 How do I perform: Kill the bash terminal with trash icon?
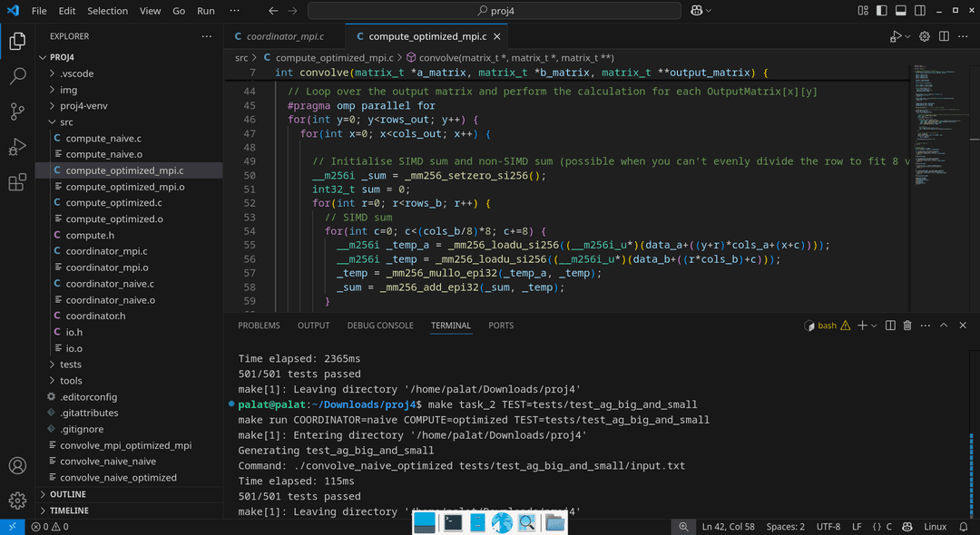tap(907, 326)
